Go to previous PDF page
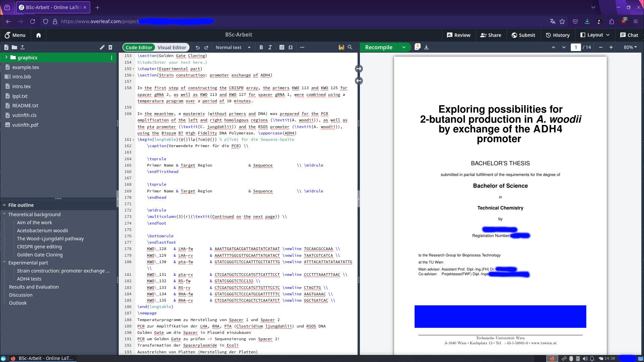 click(x=553, y=47)
